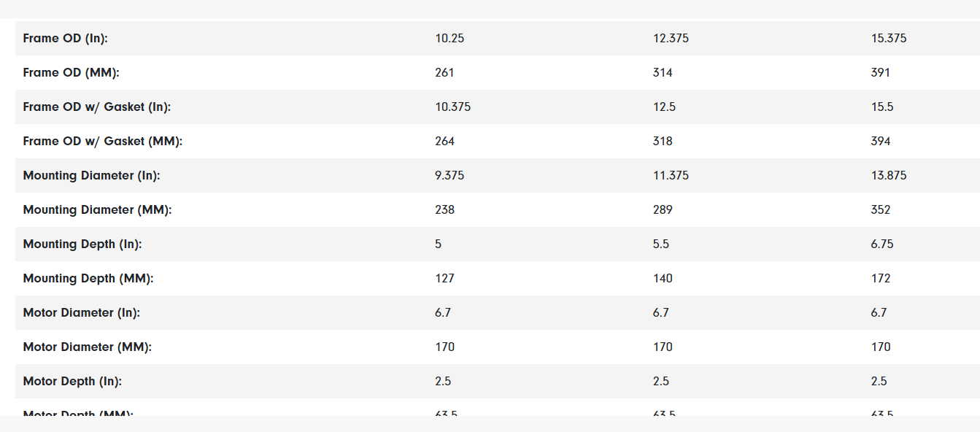Screen dimensions: 980x432
Task: Click the "Frame OD w/ Gasket (In):" label
Action: pos(96,107)
